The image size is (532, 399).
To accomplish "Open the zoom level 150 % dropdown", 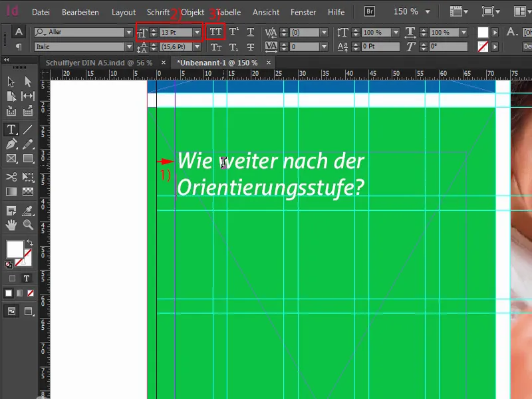I will (x=428, y=12).
